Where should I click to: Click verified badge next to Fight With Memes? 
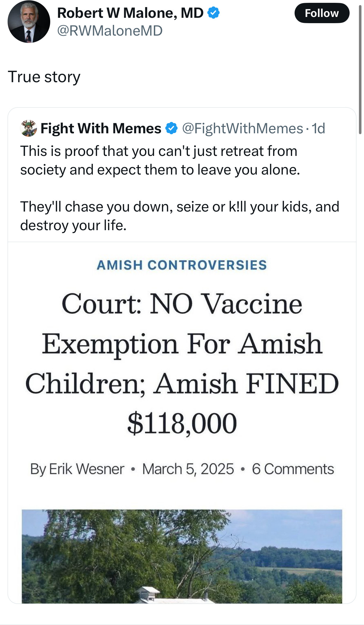pos(171,129)
